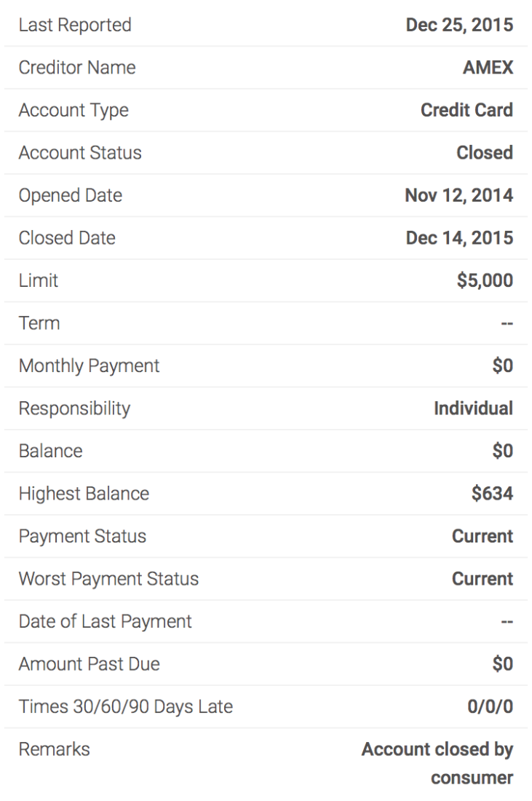The image size is (532, 801).
Task: Click the Date of Last Payment label
Action: pyautogui.click(x=105, y=621)
